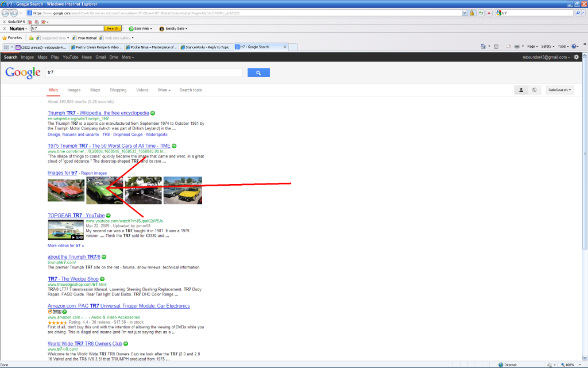Viewport: 588px width, 368px height.
Task: Click the Google logo
Action: pos(23,72)
